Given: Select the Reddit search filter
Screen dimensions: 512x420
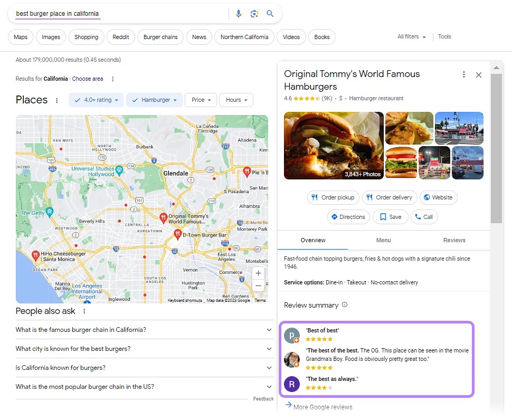Looking at the screenshot, I should (121, 37).
